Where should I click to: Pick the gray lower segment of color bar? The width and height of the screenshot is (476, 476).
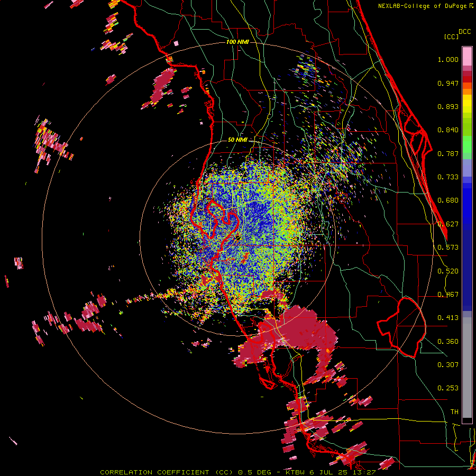tap(467, 368)
